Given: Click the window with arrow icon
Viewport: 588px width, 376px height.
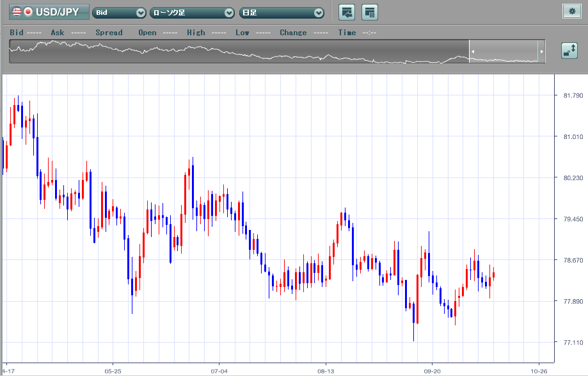Looking at the screenshot, I should [347, 12].
